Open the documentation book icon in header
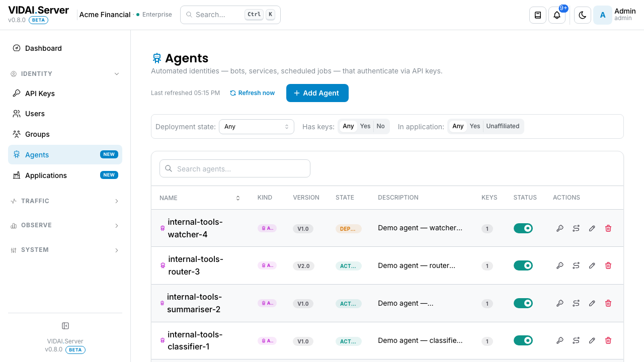Screen dimensions: 644x362 pos(538,15)
